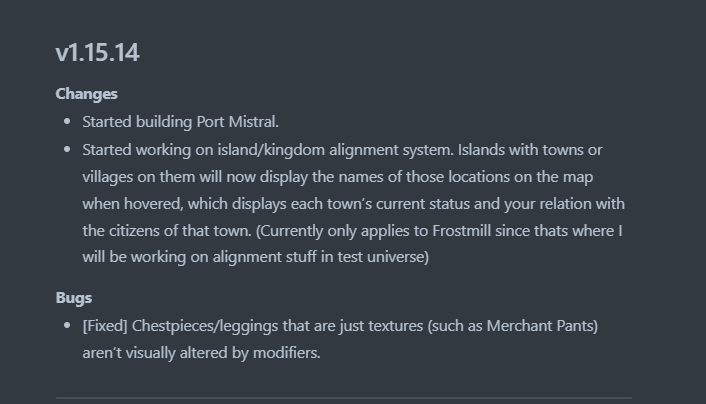This screenshot has width=706, height=404.
Task: Select the Changes section heading
Action: coord(86,94)
